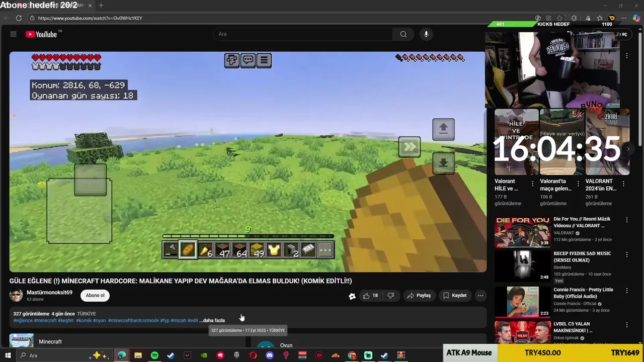Expand description with ...daha fazla

coord(212,320)
